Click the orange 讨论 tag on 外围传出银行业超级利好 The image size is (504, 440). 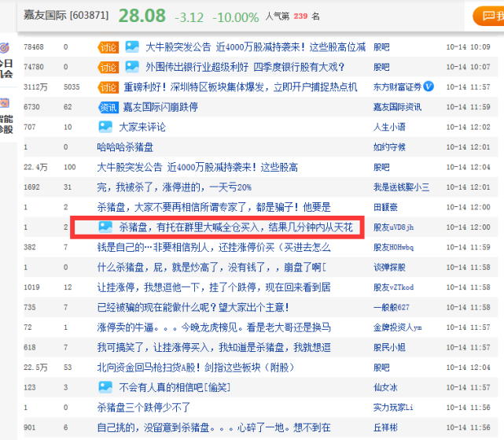pos(108,67)
